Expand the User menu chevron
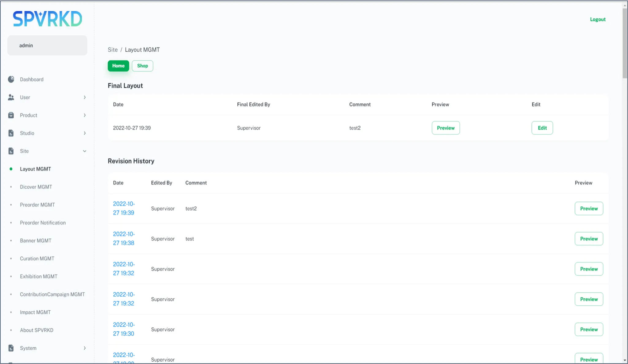628x364 pixels. (x=85, y=97)
